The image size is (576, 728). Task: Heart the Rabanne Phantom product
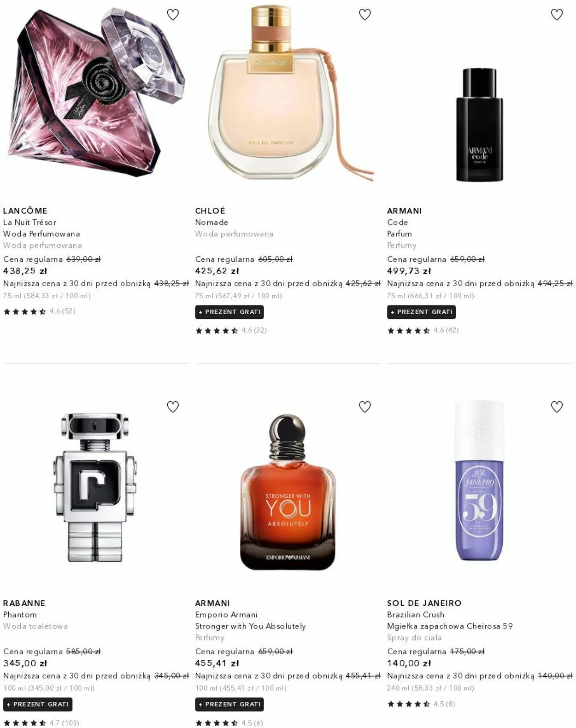coord(173,407)
